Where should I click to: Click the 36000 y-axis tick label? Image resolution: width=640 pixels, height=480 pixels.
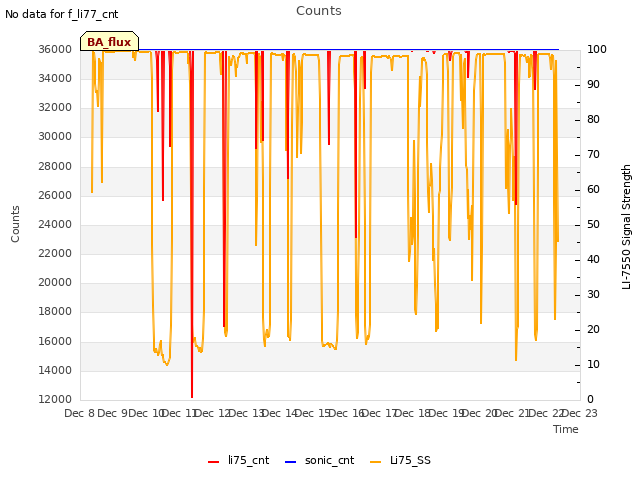(55, 49)
